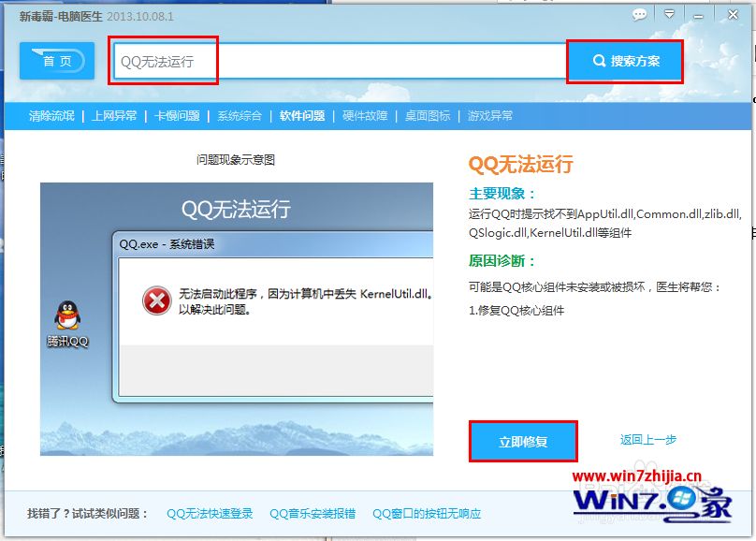This screenshot has height=541, width=756.
Task: Switch to the 清除流氓 tab
Action: point(51,116)
